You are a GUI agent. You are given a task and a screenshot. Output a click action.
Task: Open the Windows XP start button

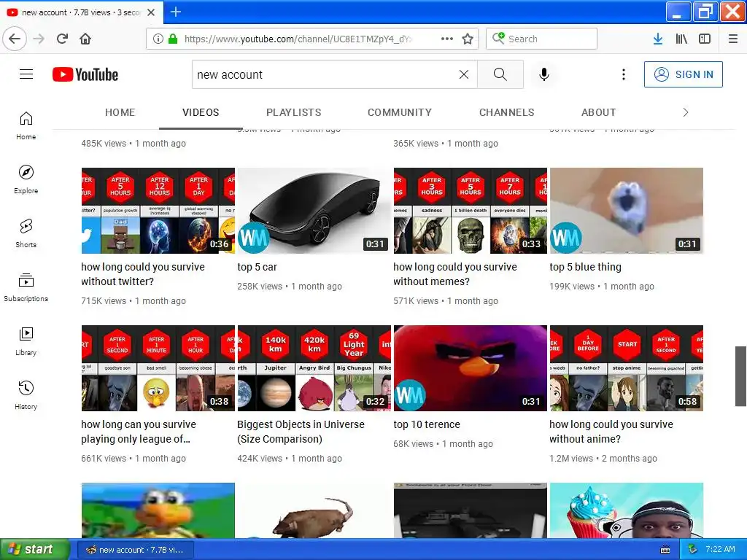coord(35,549)
